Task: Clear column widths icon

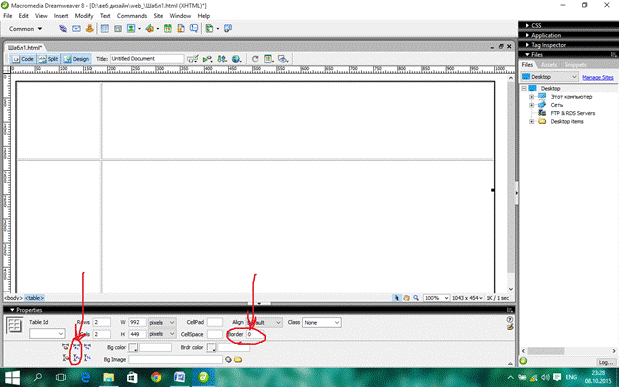Action: click(66, 347)
